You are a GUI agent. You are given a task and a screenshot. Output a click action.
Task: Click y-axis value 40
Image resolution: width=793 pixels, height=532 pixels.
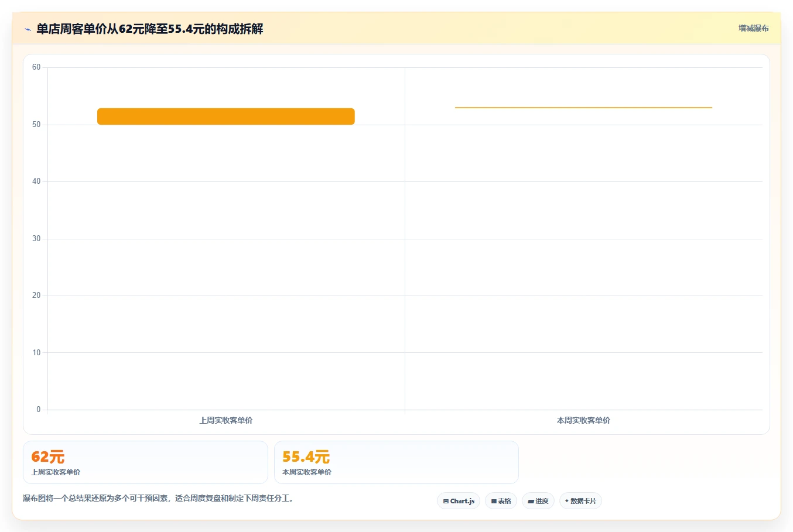tap(36, 181)
